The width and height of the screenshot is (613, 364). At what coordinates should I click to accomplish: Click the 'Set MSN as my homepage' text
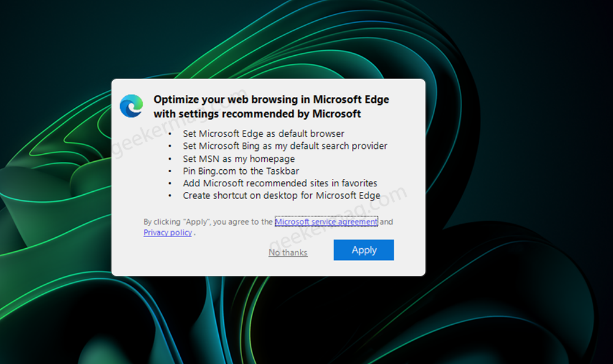(x=239, y=159)
